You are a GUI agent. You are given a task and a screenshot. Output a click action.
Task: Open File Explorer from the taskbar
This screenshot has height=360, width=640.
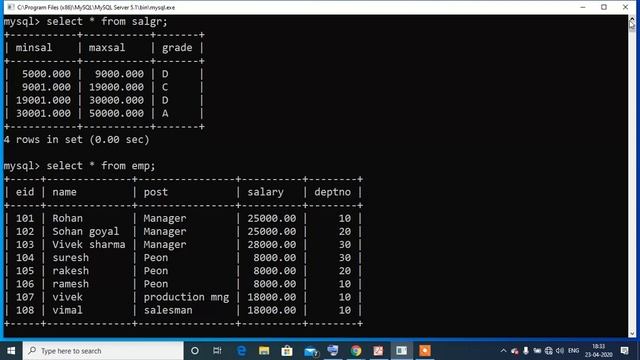pos(264,351)
